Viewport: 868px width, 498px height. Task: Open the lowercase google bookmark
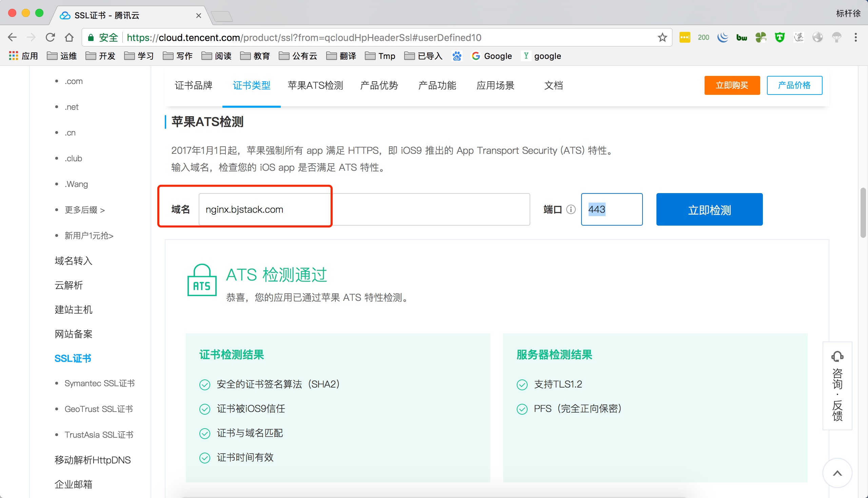[542, 56]
